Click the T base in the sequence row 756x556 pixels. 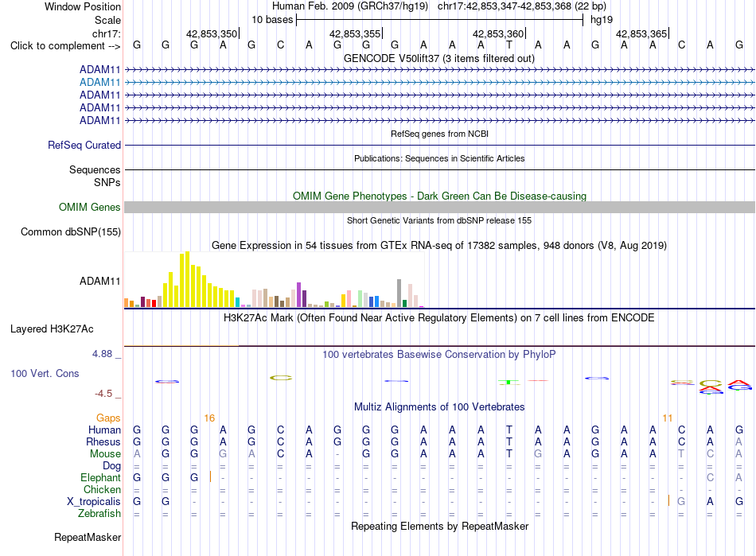coord(509,45)
